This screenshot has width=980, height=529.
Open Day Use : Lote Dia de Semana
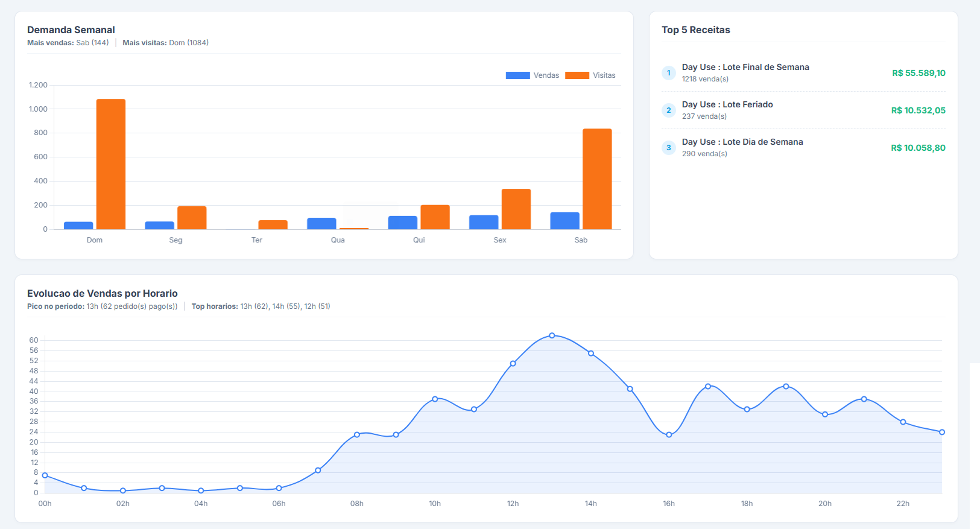pos(742,142)
